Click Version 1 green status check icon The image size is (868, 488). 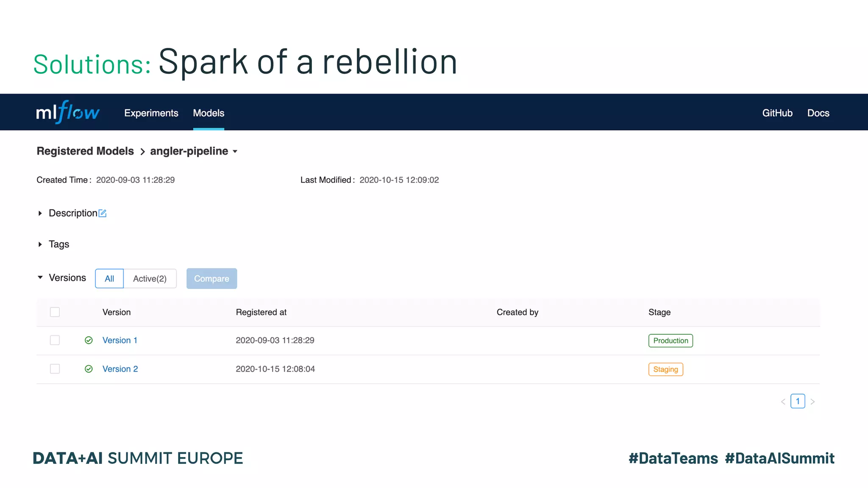[89, 340]
